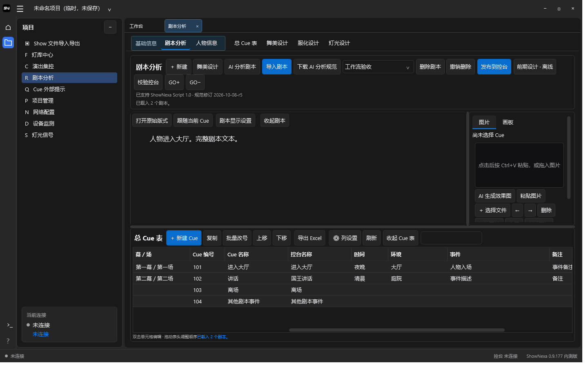Click the ShowNexa logo icon
This screenshot has height=368, width=588.
[x=7, y=8]
